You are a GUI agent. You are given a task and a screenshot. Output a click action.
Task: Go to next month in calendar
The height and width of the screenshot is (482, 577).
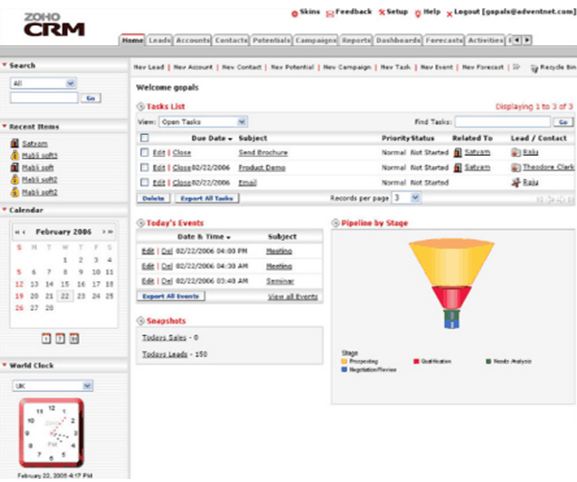pos(104,232)
